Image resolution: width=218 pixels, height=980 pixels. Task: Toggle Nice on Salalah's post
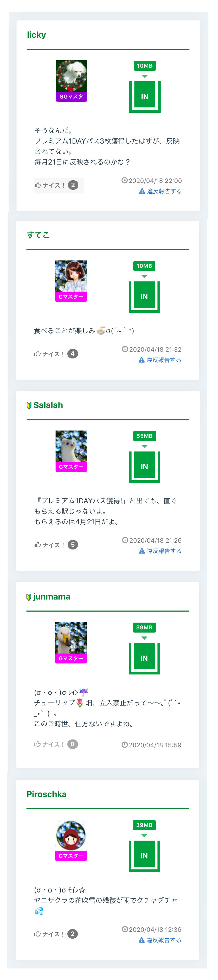pyautogui.click(x=56, y=545)
